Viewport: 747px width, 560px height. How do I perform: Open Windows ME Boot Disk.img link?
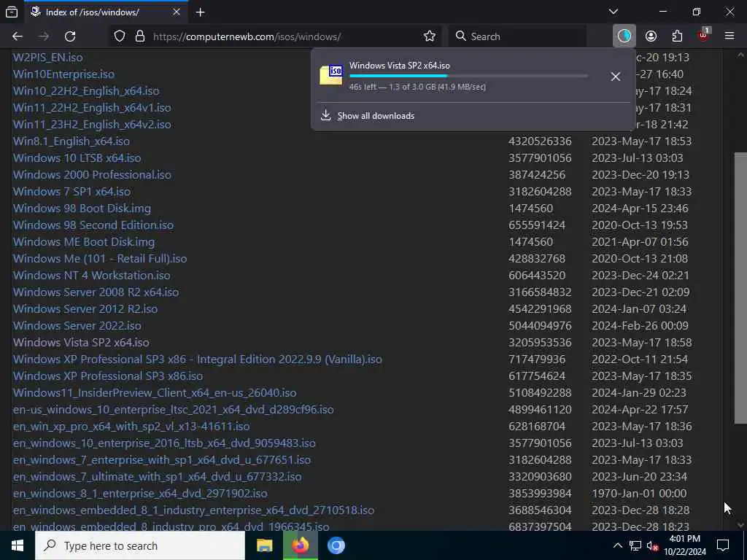pos(83,241)
